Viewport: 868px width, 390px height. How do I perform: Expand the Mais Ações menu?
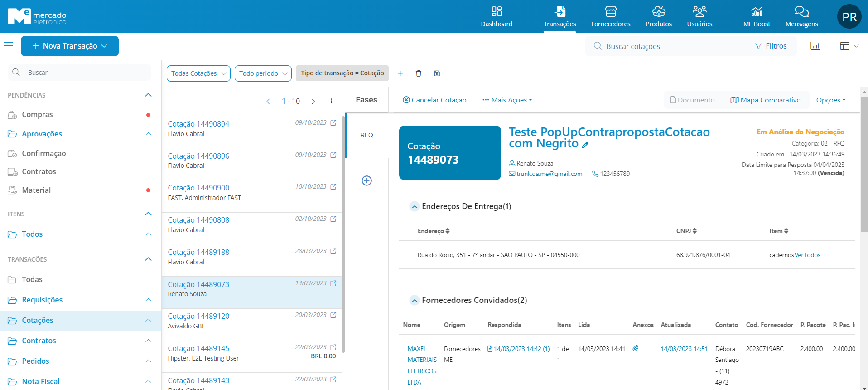click(x=507, y=100)
